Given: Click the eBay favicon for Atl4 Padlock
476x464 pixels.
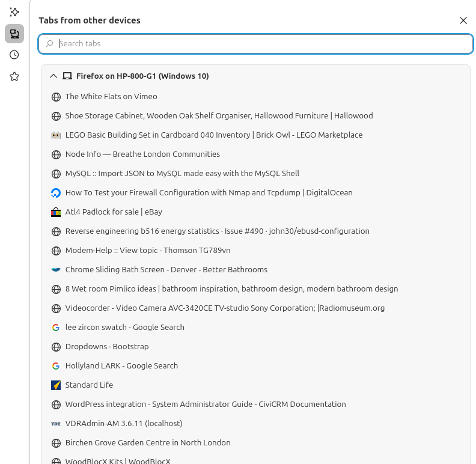Looking at the screenshot, I should (x=56, y=212).
